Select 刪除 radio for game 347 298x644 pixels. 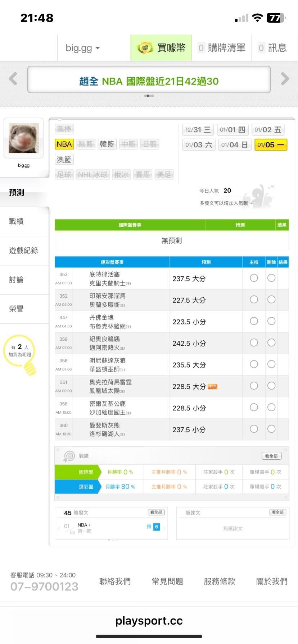271,321
